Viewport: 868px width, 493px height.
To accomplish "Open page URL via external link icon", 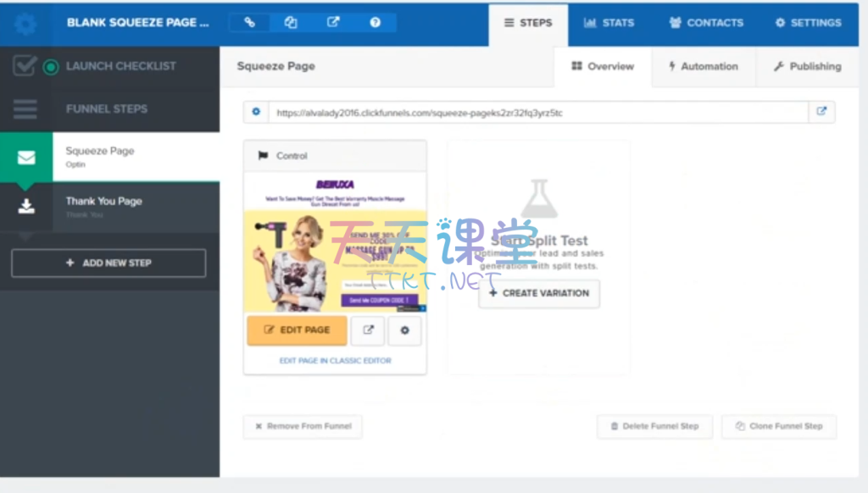I will [x=821, y=112].
